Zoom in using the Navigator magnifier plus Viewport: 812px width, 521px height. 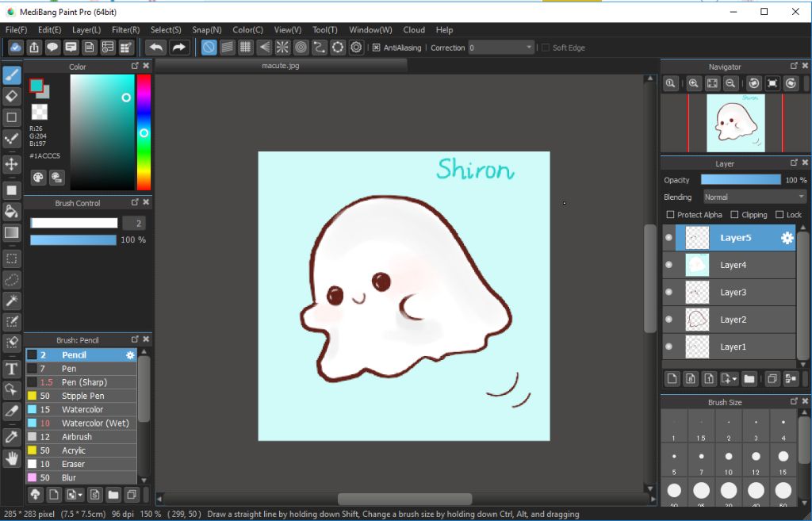(x=693, y=83)
